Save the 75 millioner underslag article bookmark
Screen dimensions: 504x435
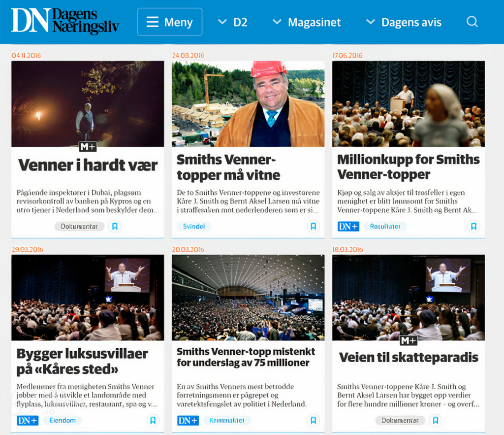[313, 420]
